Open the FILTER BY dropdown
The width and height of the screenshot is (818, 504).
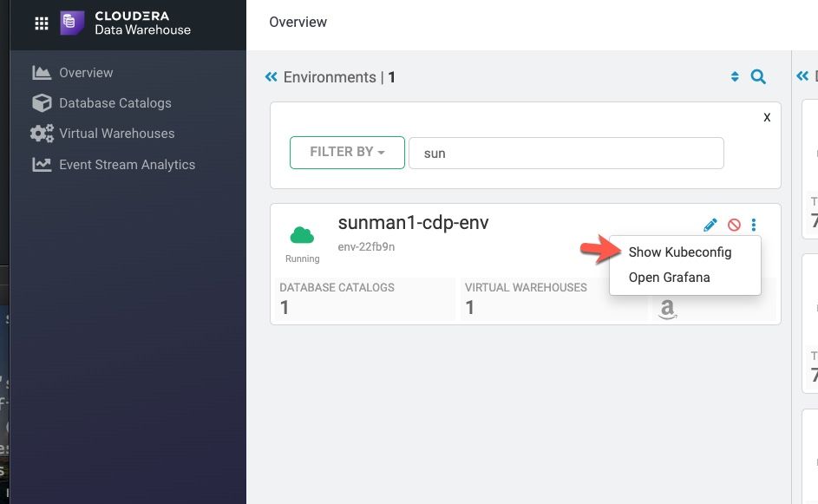pyautogui.click(x=347, y=153)
